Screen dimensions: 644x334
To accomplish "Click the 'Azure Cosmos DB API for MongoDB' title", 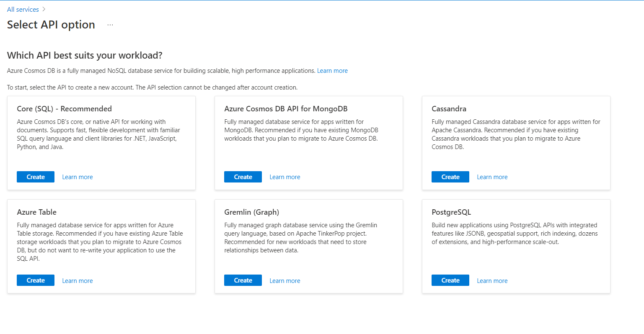I will coord(286,109).
